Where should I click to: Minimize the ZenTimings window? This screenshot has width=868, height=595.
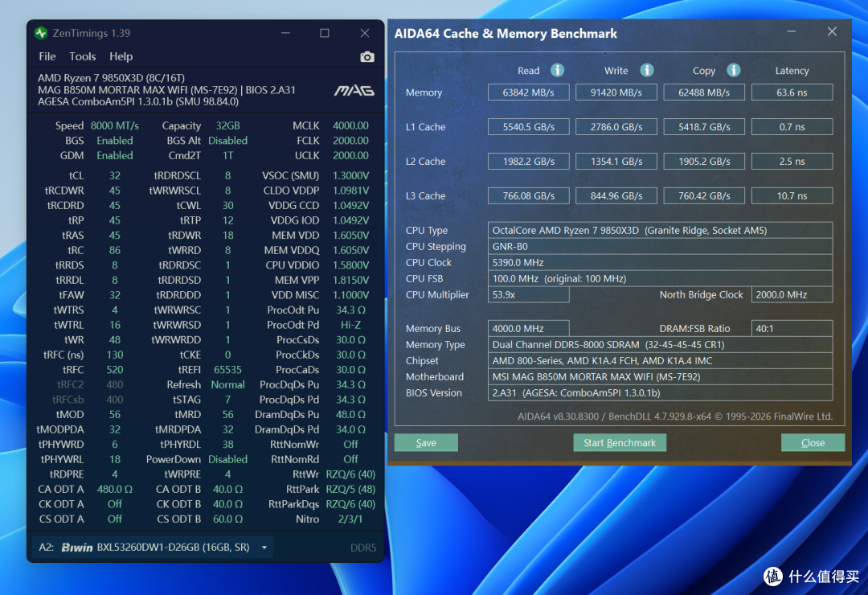point(285,33)
